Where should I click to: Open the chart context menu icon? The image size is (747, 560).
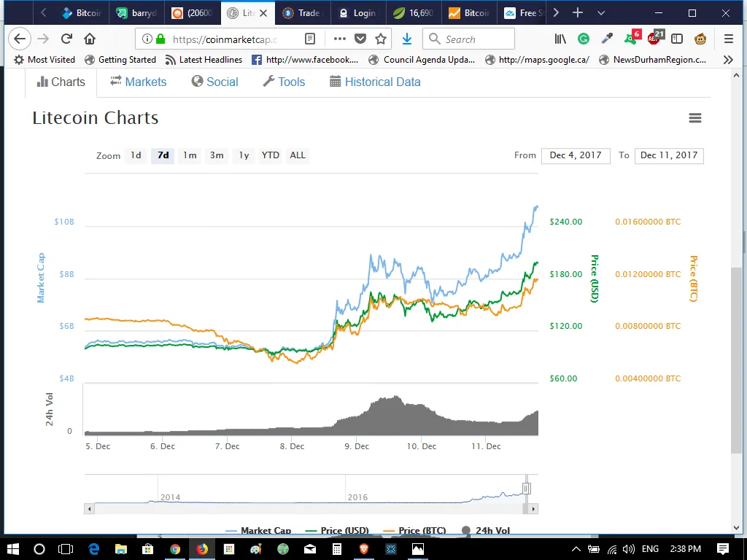click(695, 117)
